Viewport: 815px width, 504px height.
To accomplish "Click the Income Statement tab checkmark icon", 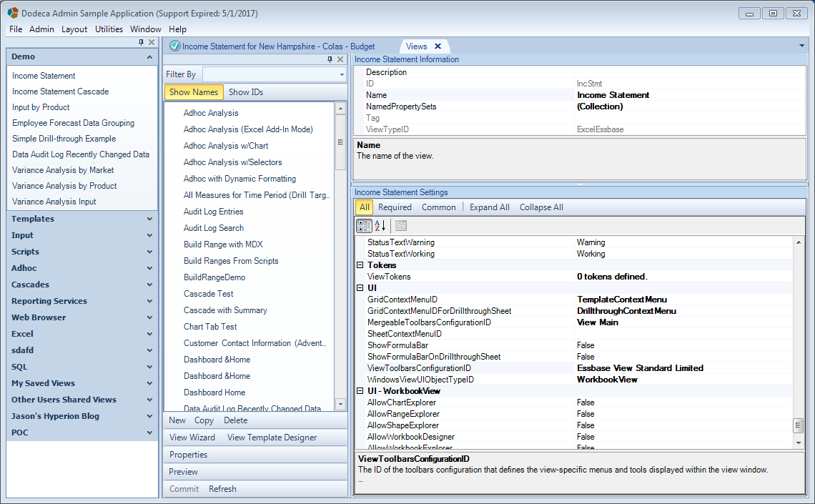I will (x=175, y=46).
